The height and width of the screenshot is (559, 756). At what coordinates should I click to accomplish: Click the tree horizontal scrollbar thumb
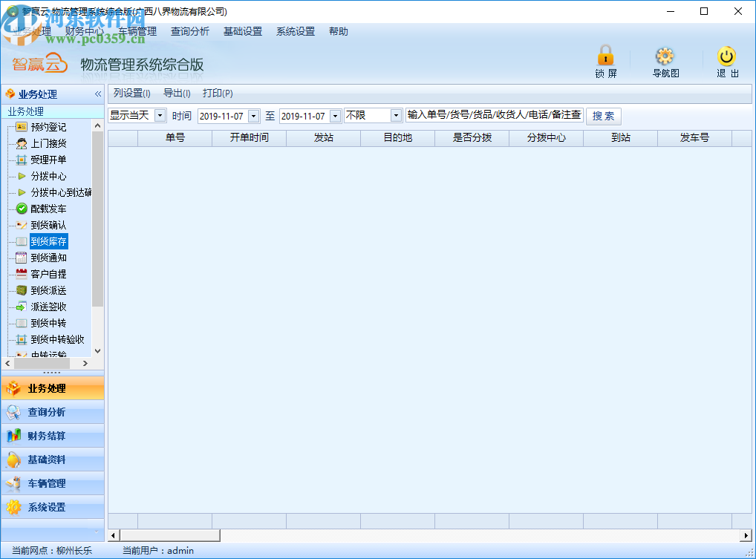tap(42, 363)
